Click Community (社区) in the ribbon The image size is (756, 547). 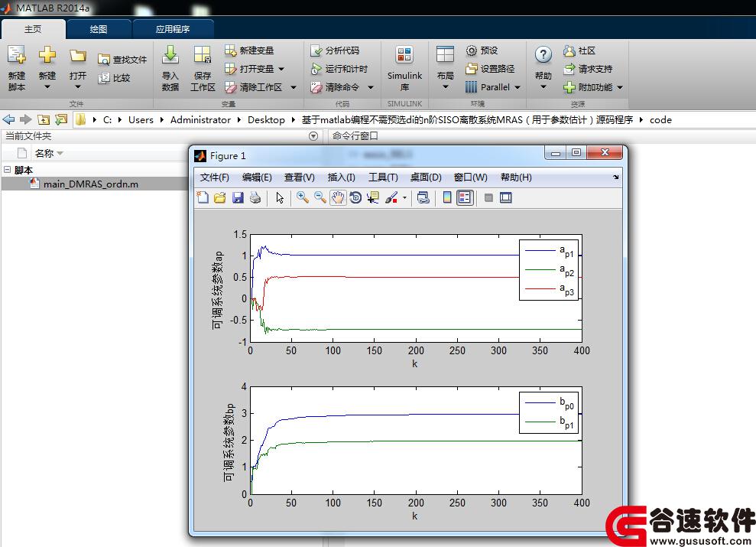[x=579, y=50]
